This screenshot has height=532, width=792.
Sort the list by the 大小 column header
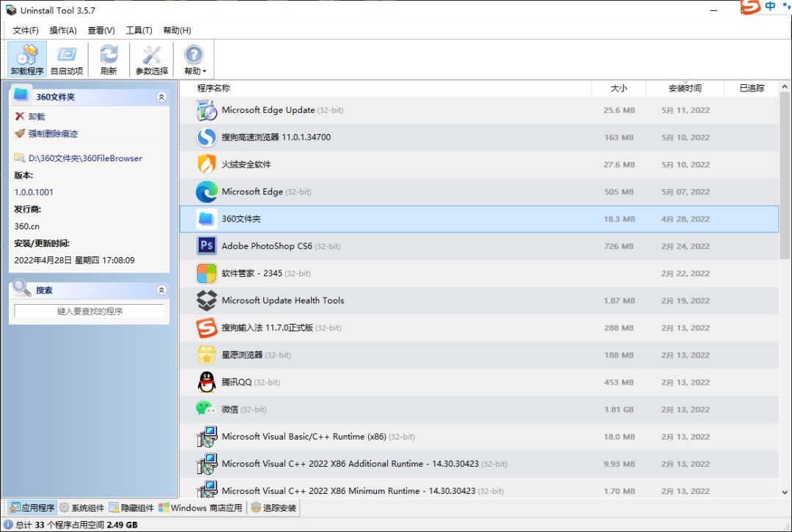click(x=618, y=88)
